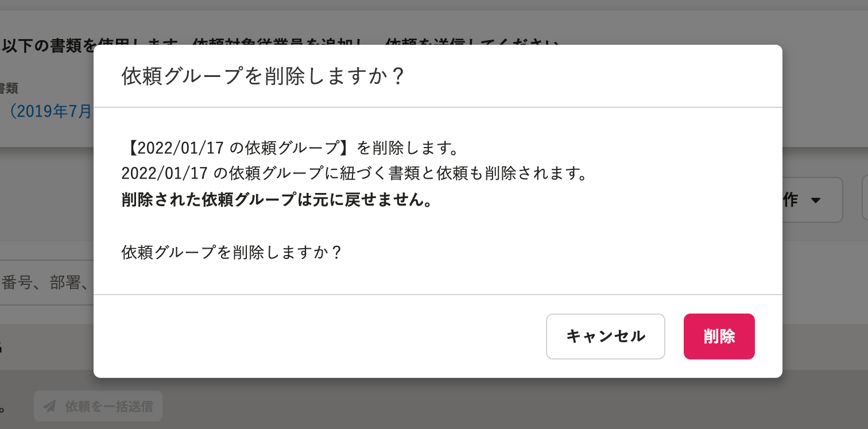Focus the 番号、部署 search field
Image resolution: width=868 pixels, height=429 pixels.
(47, 283)
